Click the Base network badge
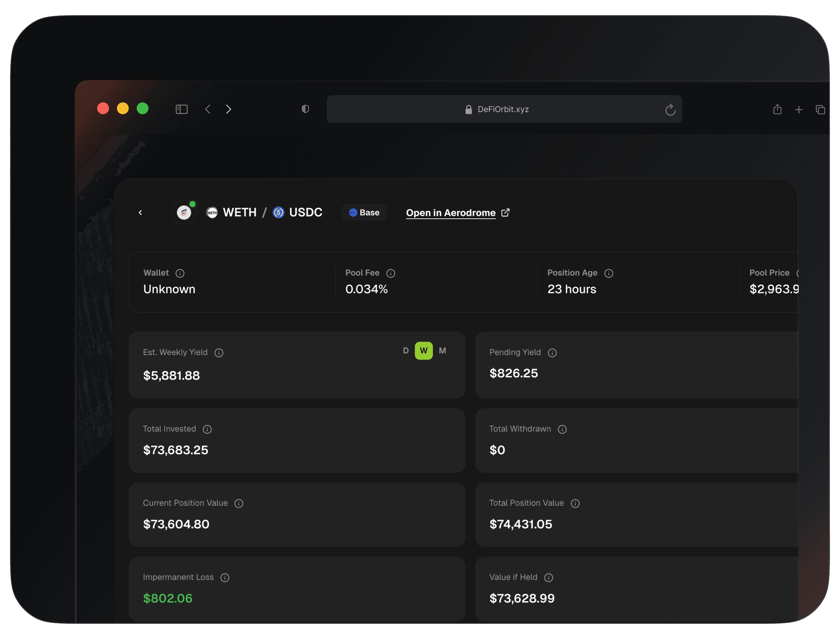The width and height of the screenshot is (840, 639). tap(364, 212)
